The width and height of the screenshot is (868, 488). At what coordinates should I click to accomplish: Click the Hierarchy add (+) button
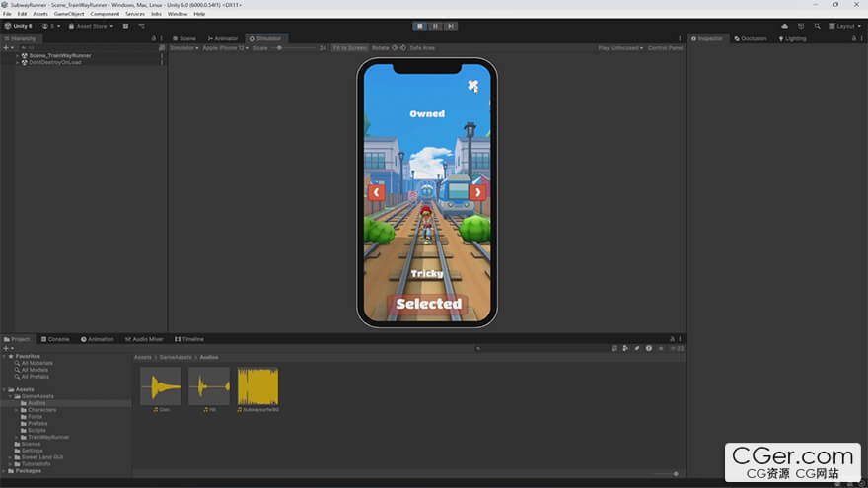point(5,47)
